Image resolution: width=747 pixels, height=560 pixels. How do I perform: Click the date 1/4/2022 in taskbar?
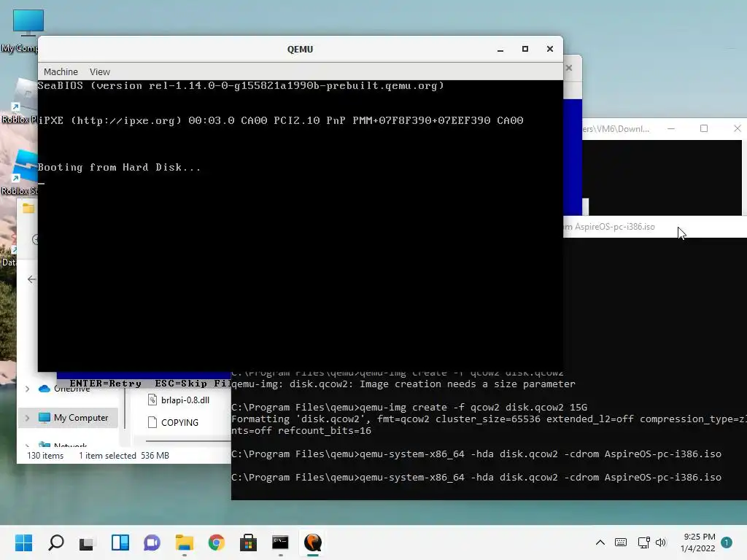[698, 548]
